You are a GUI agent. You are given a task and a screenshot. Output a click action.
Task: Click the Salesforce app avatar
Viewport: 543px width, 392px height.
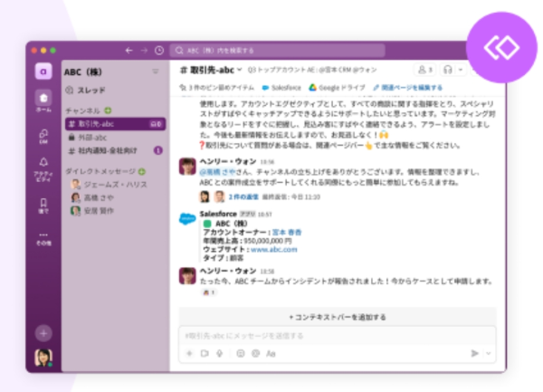(x=187, y=218)
